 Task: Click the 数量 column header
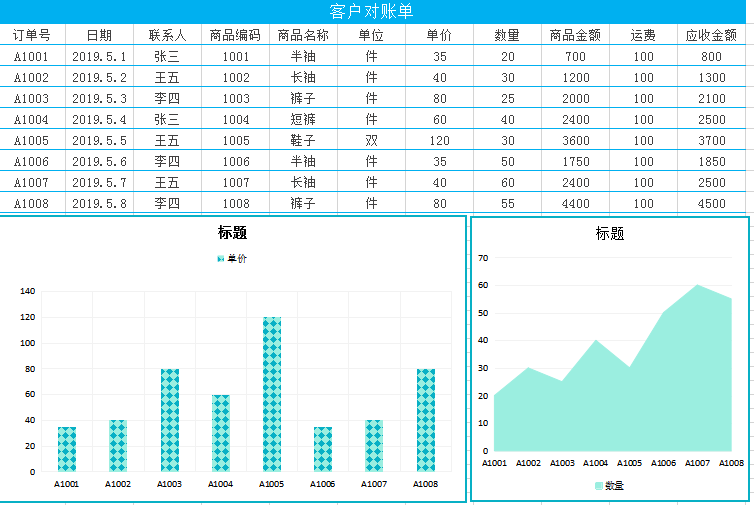(507, 35)
